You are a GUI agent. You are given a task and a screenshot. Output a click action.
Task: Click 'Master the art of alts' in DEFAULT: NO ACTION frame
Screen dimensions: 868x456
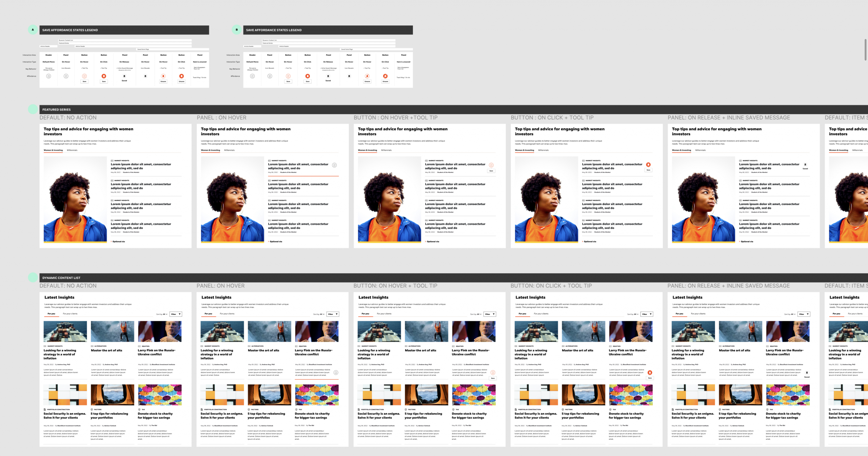(106, 350)
